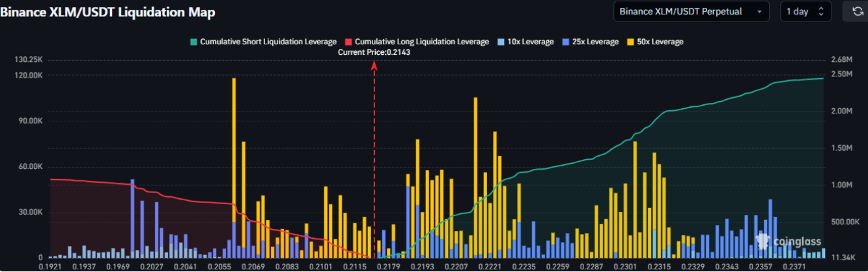Screen dimensions: 868x272
Task: Click the Binance XLM/USDT Liquidation Map title
Action: click(108, 12)
